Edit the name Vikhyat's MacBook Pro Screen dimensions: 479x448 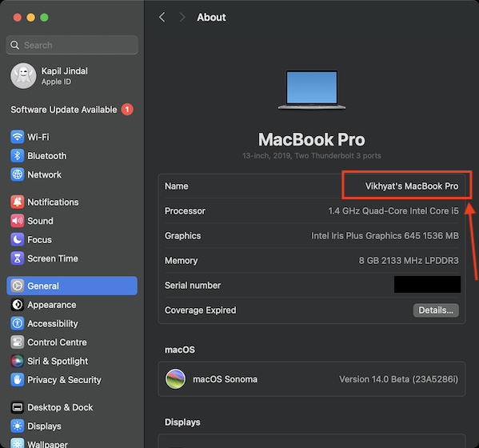pyautogui.click(x=412, y=186)
